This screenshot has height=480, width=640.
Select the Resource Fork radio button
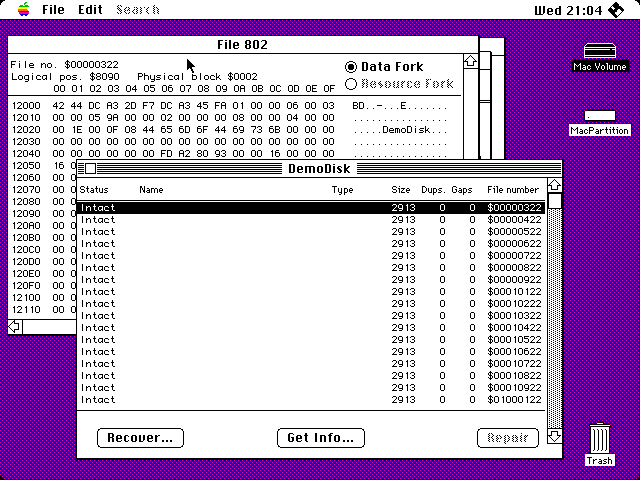point(351,84)
